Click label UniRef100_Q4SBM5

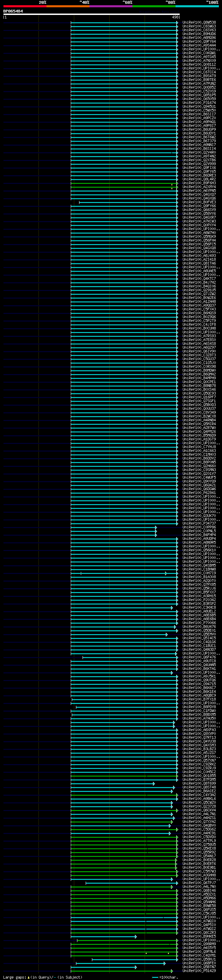(x=199, y=565)
